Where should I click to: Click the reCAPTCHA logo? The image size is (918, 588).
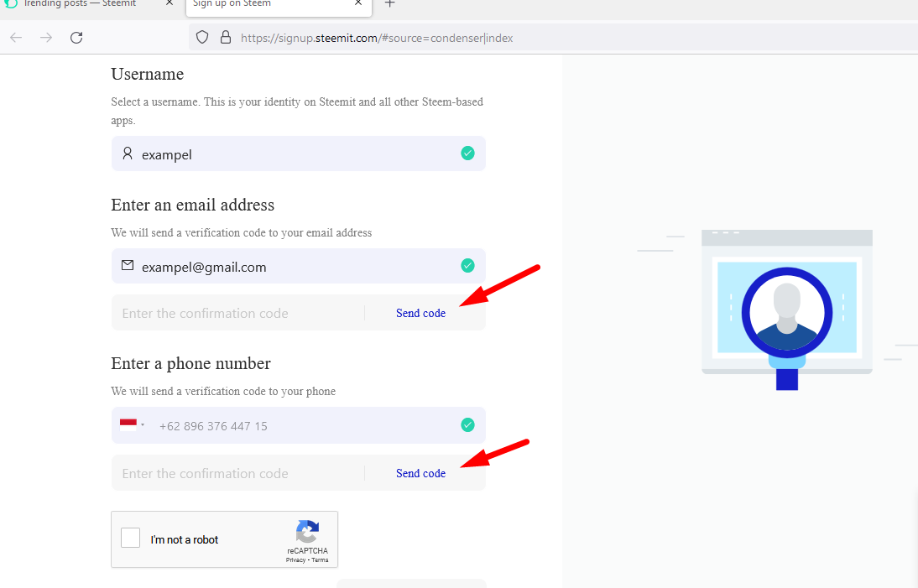pyautogui.click(x=307, y=531)
